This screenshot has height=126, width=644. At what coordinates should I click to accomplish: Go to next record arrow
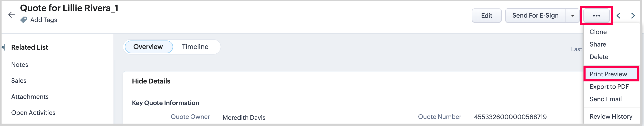[x=633, y=16]
